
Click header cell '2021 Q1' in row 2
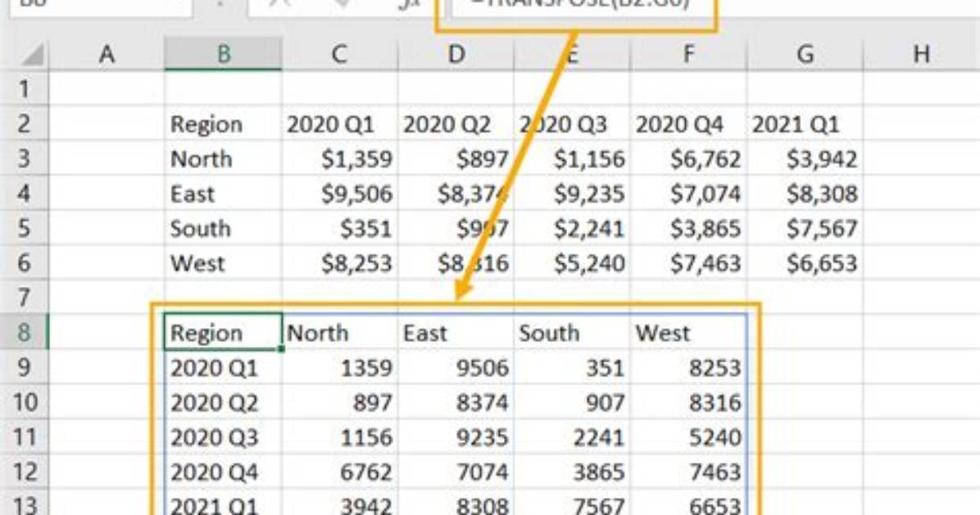pyautogui.click(x=805, y=124)
